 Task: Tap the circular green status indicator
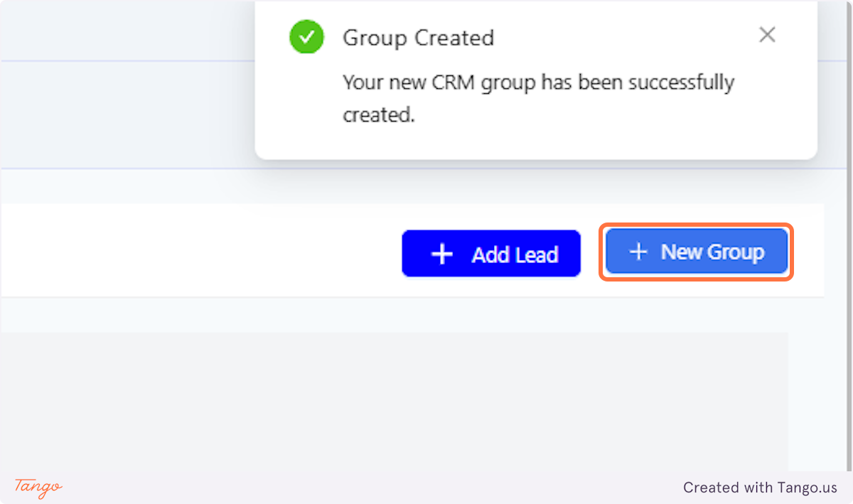pyautogui.click(x=306, y=37)
